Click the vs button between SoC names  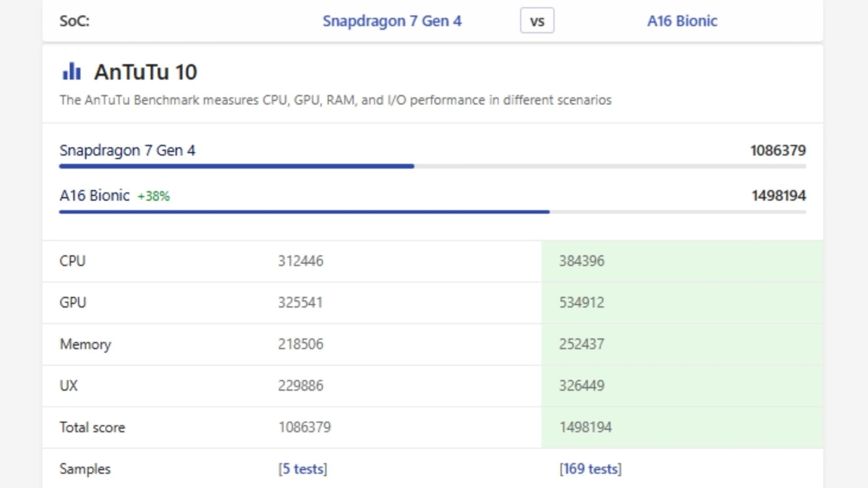pos(537,21)
